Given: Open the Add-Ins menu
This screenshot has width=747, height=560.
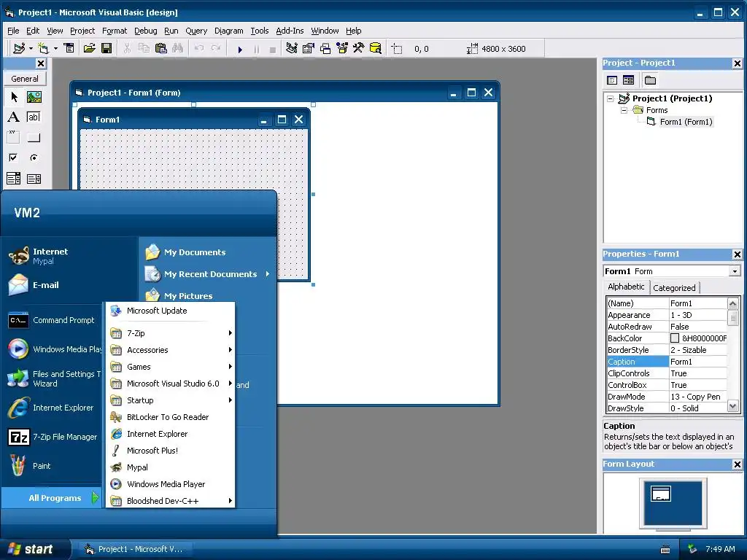Looking at the screenshot, I should (x=290, y=31).
